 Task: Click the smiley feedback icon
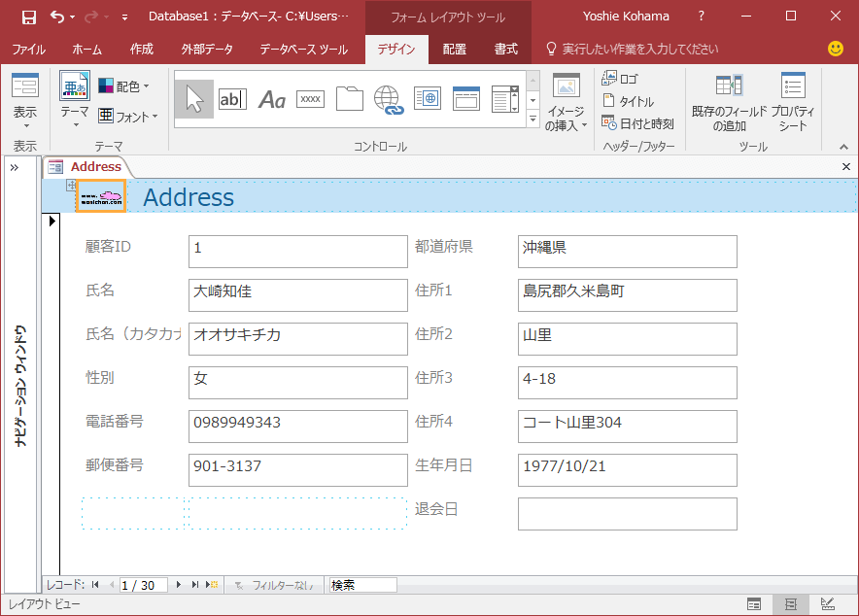(836, 49)
